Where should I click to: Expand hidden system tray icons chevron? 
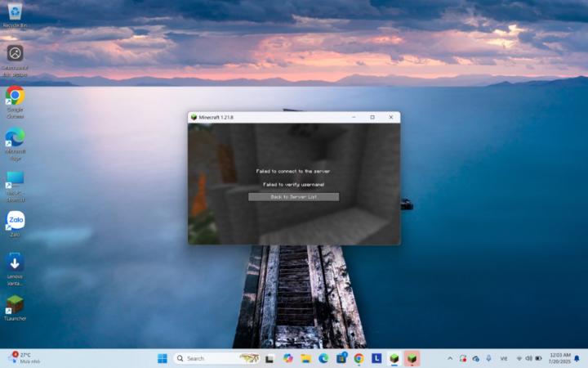point(450,359)
